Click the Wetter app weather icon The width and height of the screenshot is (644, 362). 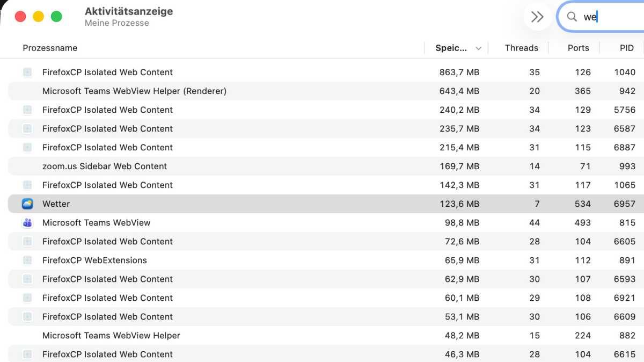(27, 204)
